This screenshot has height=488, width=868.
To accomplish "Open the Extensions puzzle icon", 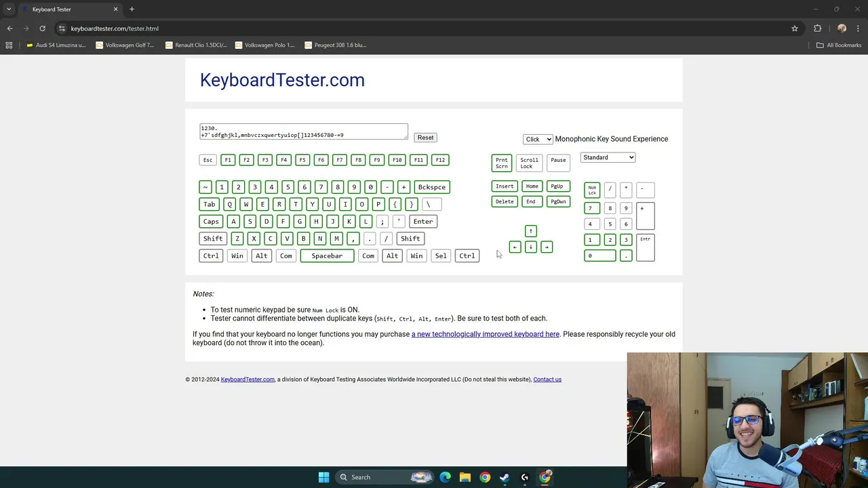I will pos(817,28).
